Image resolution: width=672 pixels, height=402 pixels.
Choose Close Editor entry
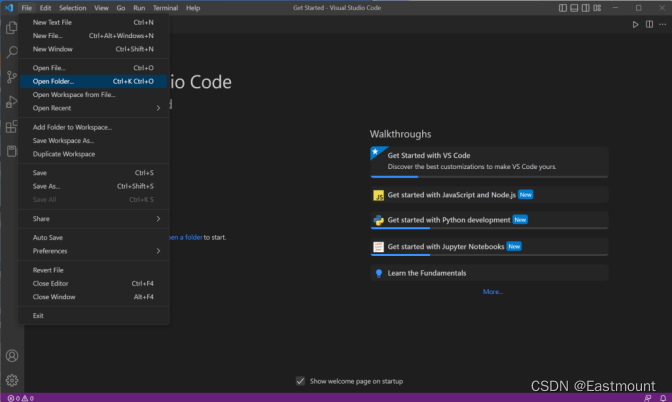[x=93, y=283]
